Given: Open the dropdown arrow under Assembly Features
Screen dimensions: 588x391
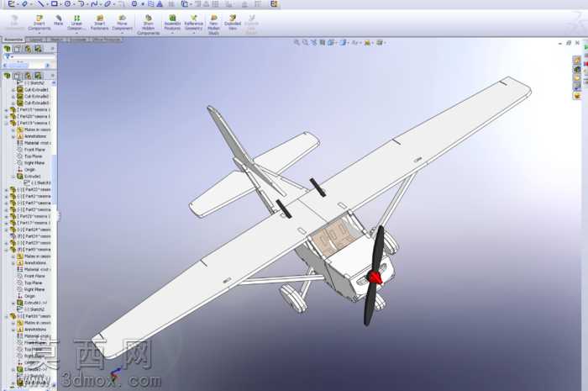Looking at the screenshot, I should pyautogui.click(x=172, y=33).
